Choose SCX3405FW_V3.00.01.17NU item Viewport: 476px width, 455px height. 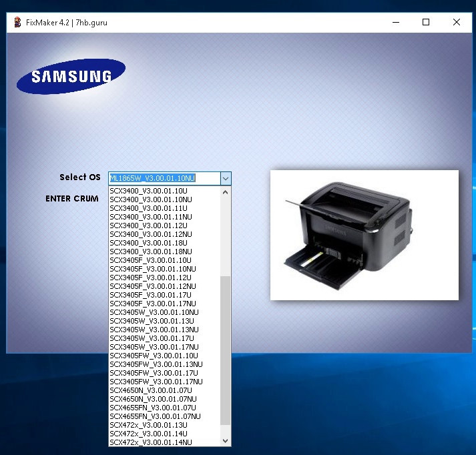[164, 382]
